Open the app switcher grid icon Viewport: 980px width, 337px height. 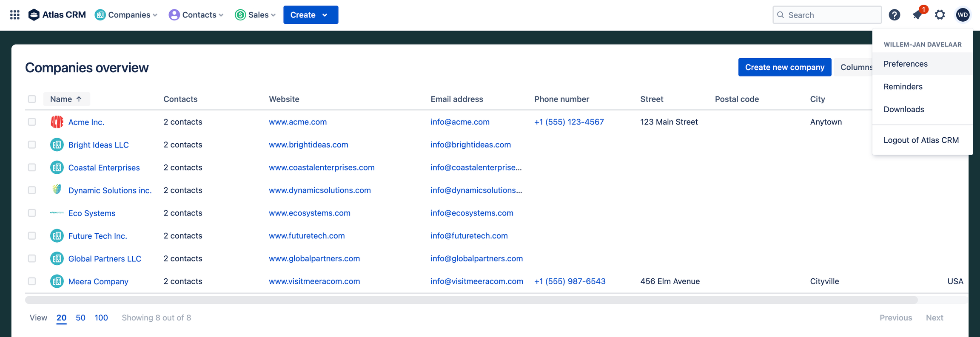pos(15,15)
